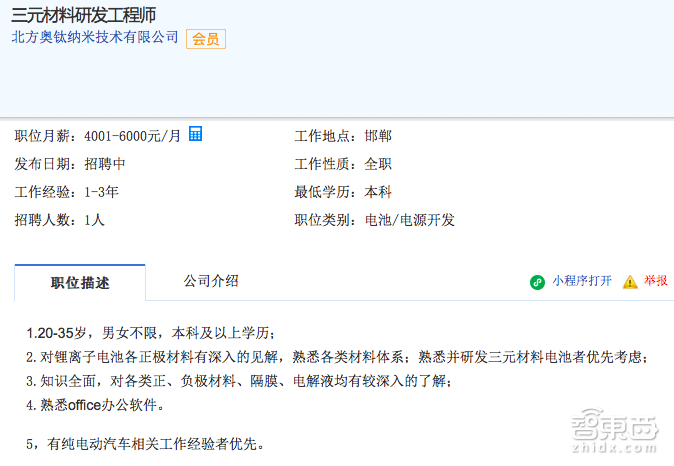Screen dimensions: 674x466
Task: Click the 小程序打开 link
Action: [x=582, y=281]
